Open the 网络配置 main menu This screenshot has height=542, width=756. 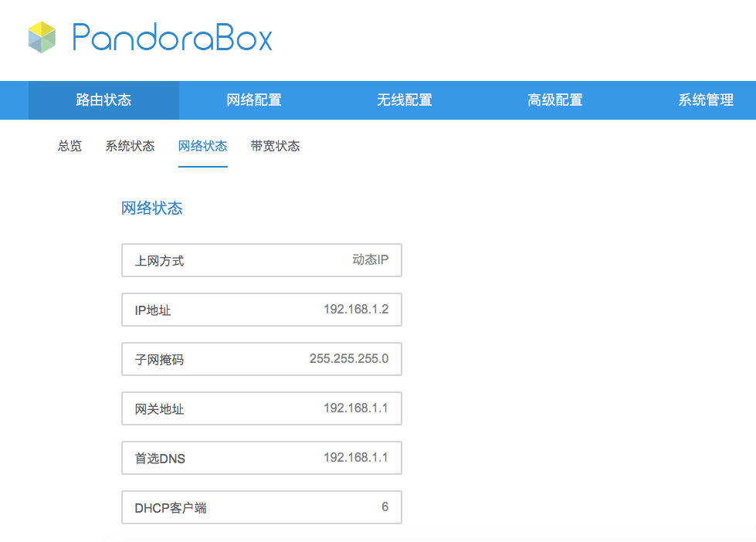254,100
